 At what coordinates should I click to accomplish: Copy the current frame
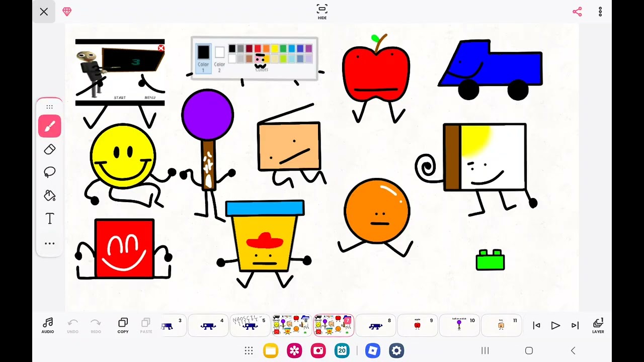pyautogui.click(x=123, y=325)
